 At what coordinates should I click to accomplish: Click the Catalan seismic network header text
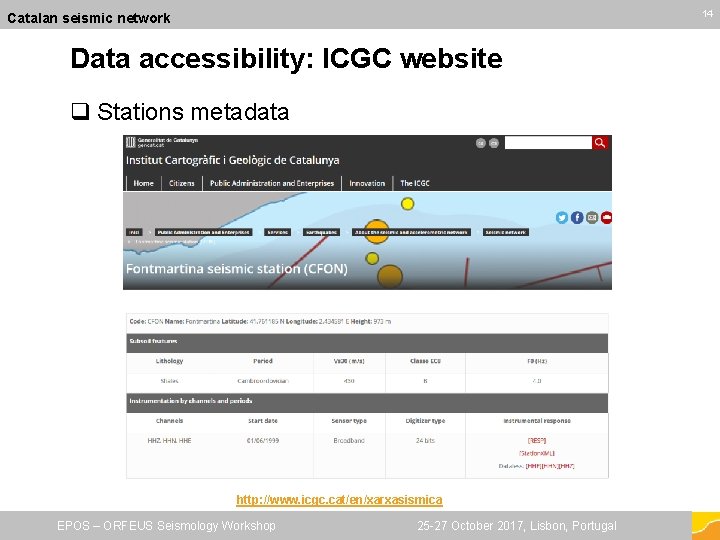click(89, 18)
